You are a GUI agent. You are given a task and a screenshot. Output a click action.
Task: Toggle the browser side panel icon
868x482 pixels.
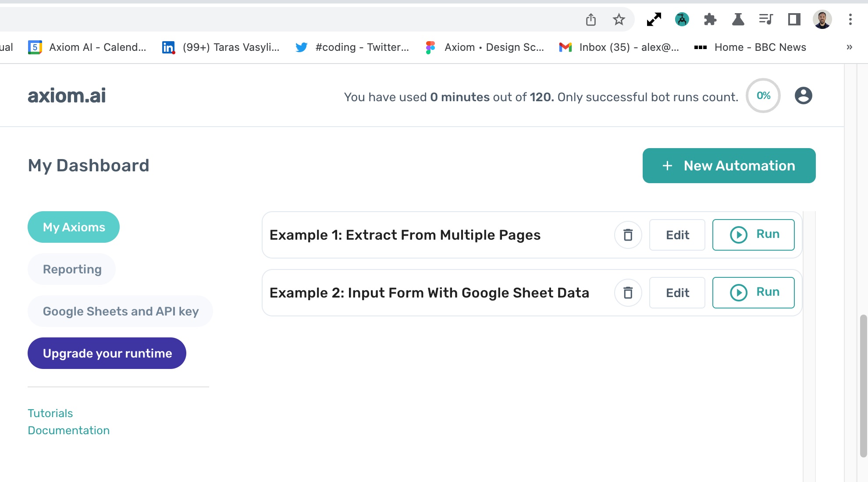coord(794,19)
